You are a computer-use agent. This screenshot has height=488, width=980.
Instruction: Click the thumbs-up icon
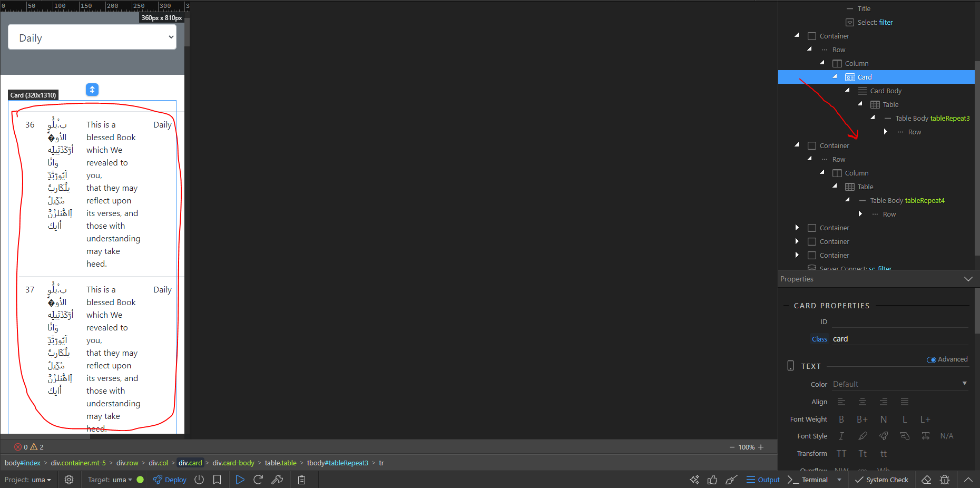click(712, 480)
